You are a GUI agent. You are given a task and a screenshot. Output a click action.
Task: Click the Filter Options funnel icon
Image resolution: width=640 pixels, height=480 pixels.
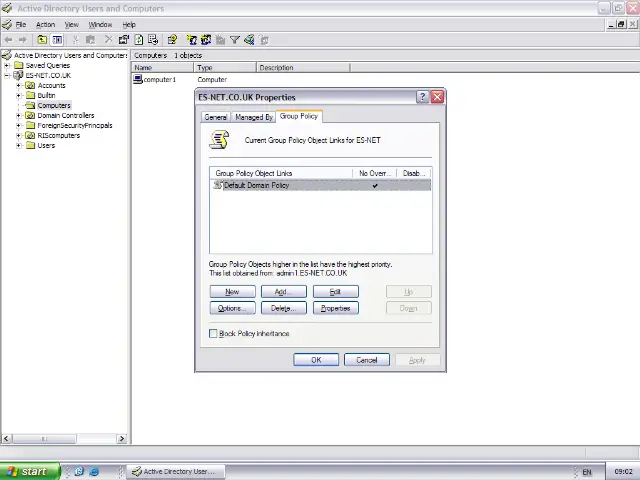(x=235, y=40)
